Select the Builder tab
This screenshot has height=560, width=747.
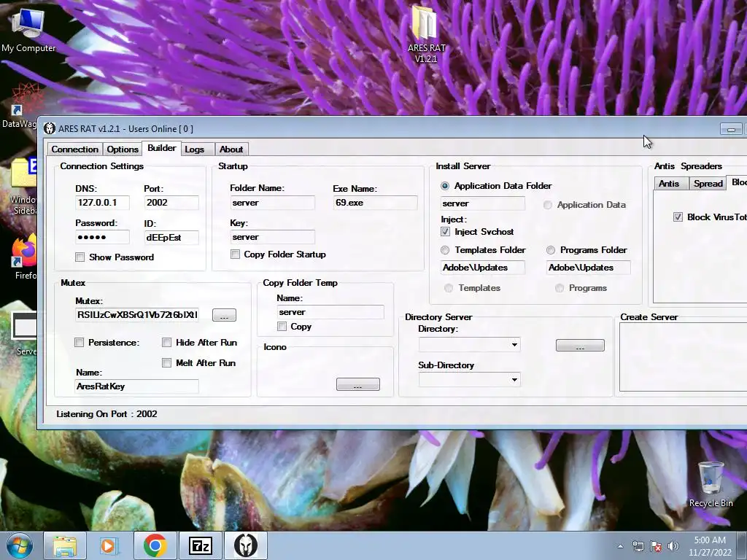(x=161, y=148)
